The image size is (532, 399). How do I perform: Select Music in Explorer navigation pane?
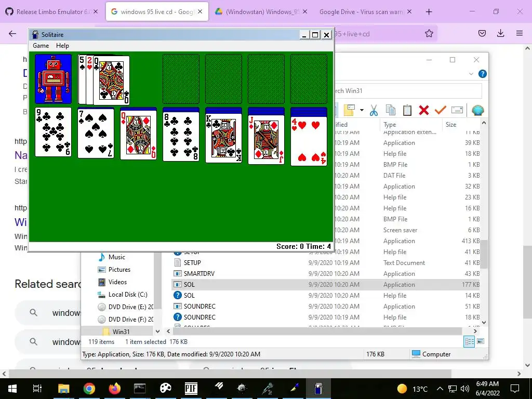click(117, 257)
